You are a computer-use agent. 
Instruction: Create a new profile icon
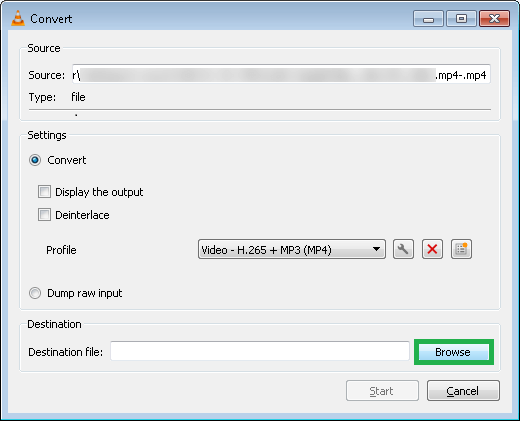point(461,249)
